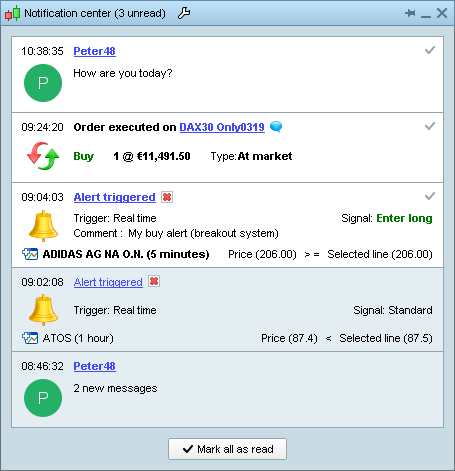Open the unread Alert triggered link at 09:02:08

(x=108, y=282)
